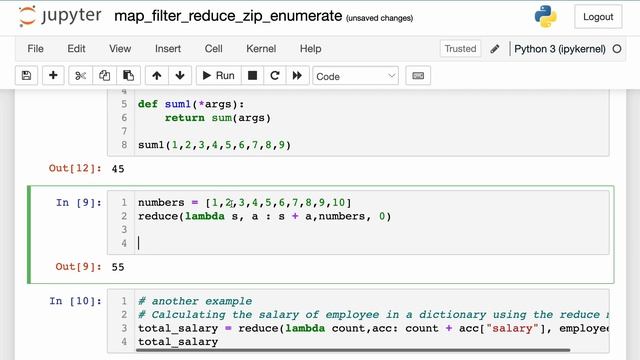Click the total_salary = reduce line
Screen dimensions: 640x360
[373, 328]
